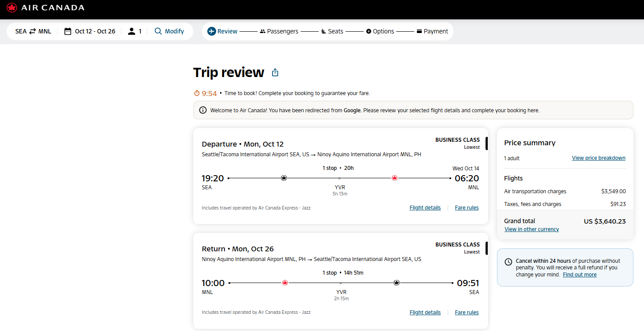Open Fare rules for the departure flight
The image size is (644, 331).
tap(467, 208)
